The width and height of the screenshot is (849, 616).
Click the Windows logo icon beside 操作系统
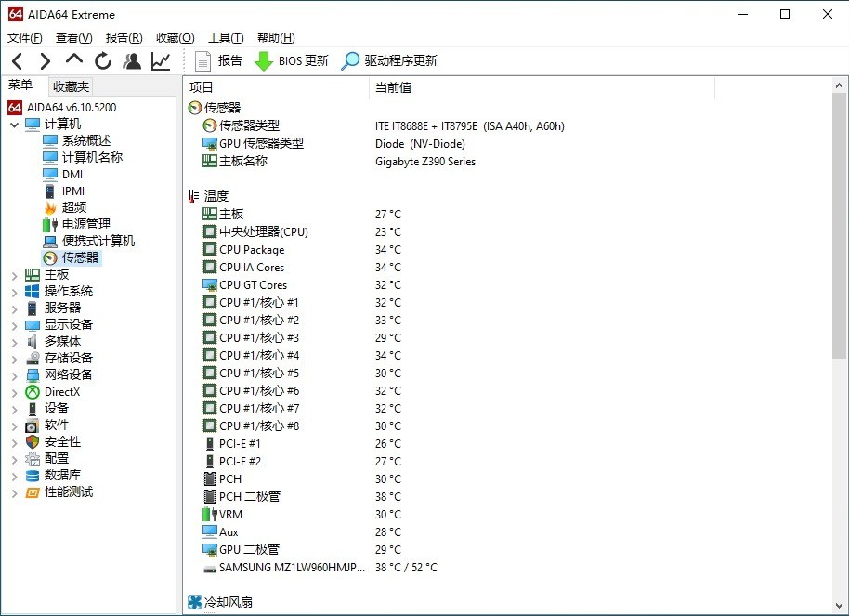tap(32, 292)
